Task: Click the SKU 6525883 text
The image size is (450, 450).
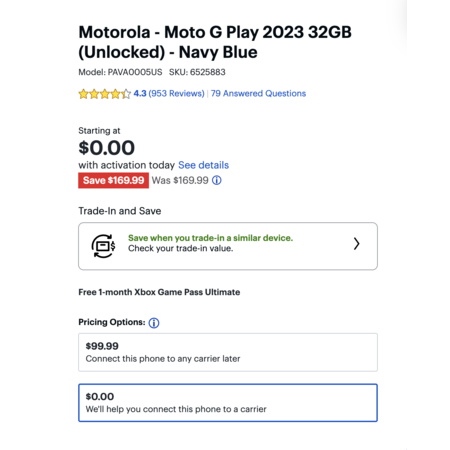Action: tap(197, 72)
